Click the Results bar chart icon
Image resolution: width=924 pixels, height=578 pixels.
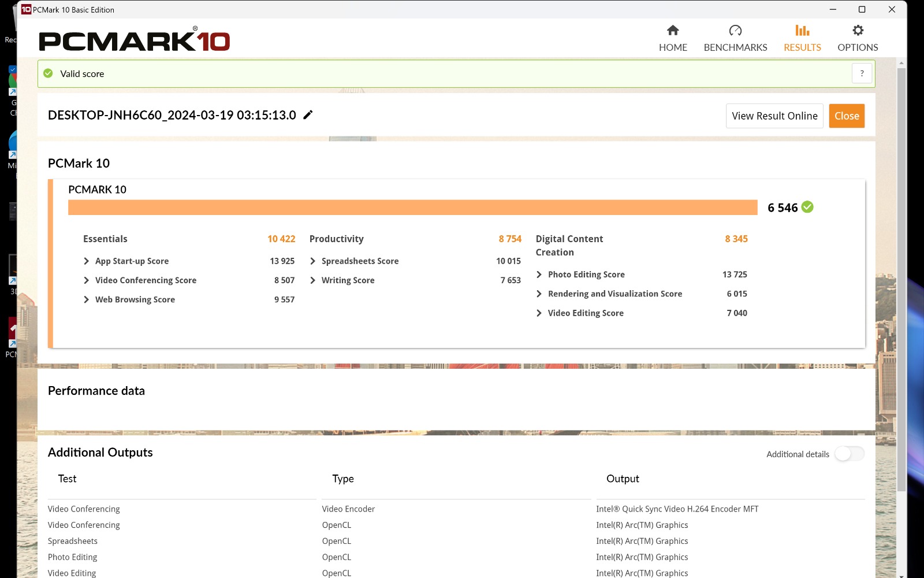(802, 31)
